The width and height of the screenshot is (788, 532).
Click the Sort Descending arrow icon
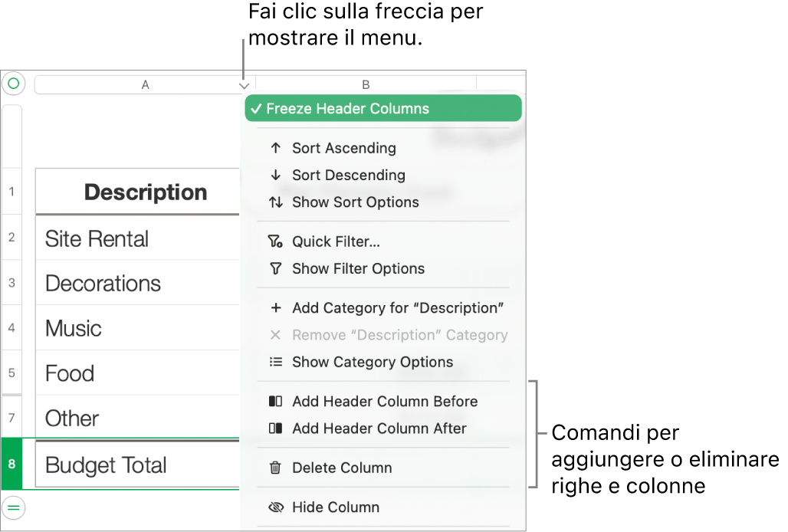[x=276, y=176]
